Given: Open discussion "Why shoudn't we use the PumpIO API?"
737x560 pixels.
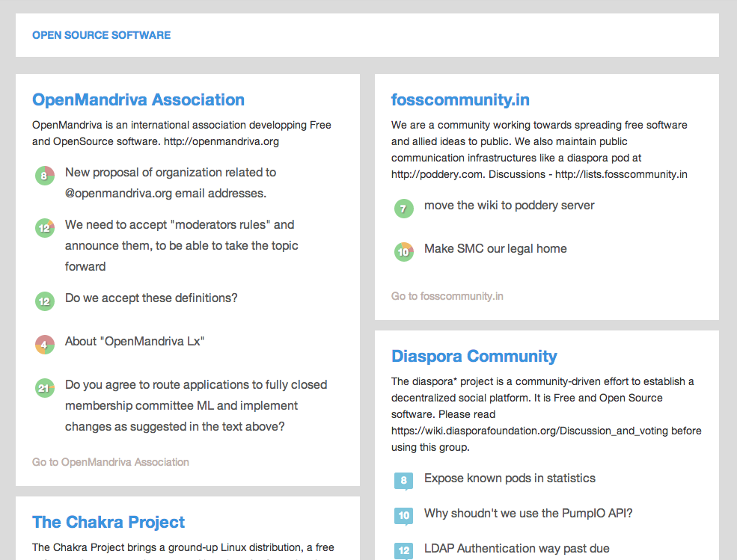Looking at the screenshot, I should (528, 513).
